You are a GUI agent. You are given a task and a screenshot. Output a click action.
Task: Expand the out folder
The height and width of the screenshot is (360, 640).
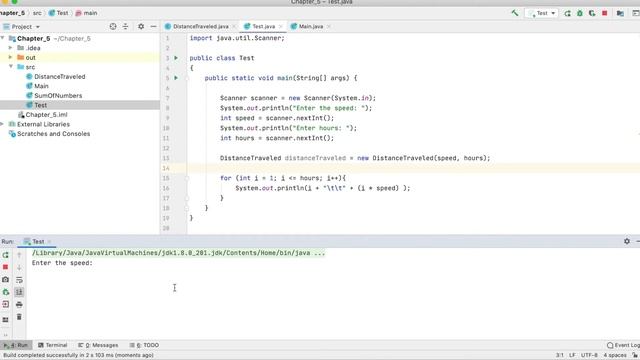click(x=11, y=58)
